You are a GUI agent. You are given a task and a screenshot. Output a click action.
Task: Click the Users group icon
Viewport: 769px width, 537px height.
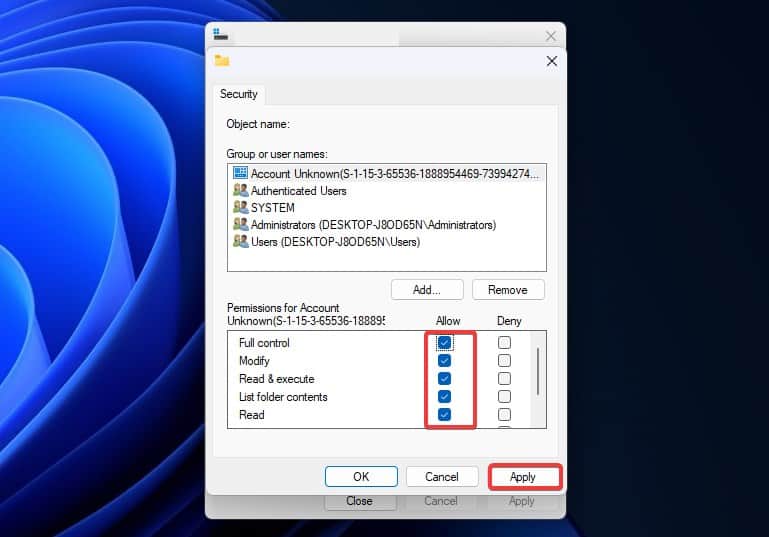240,241
